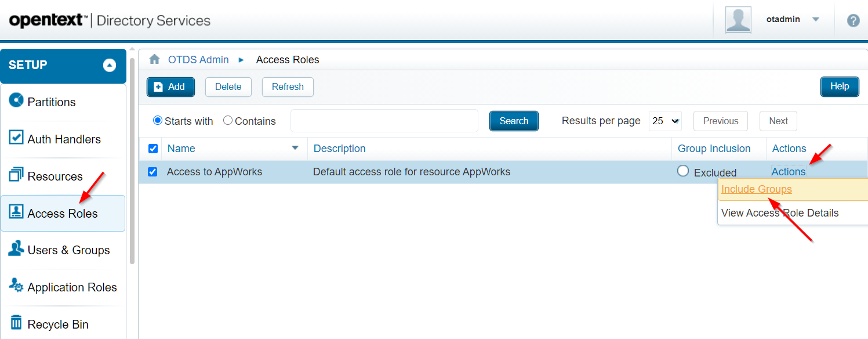Viewport: 868px width, 339px height.
Task: Click the search text input field
Action: click(x=384, y=121)
